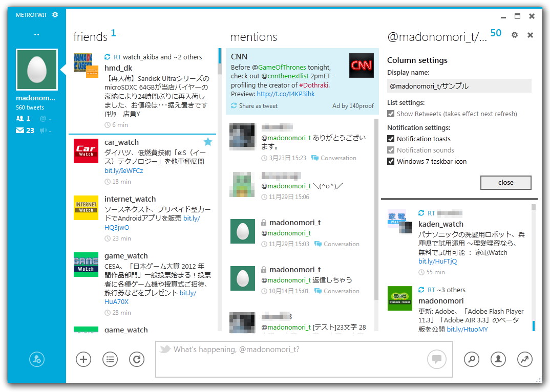
Task: Enable Notification sounds checkbox
Action: click(391, 150)
